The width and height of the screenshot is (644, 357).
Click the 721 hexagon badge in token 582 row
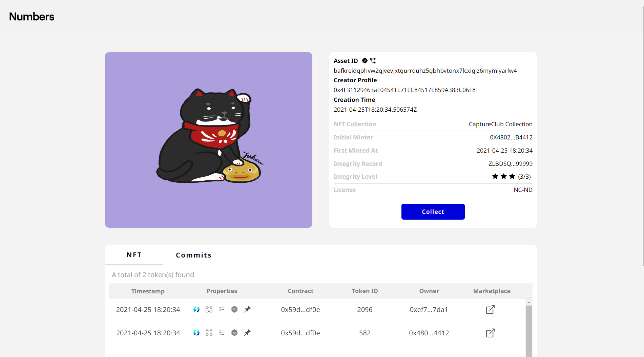234,333
